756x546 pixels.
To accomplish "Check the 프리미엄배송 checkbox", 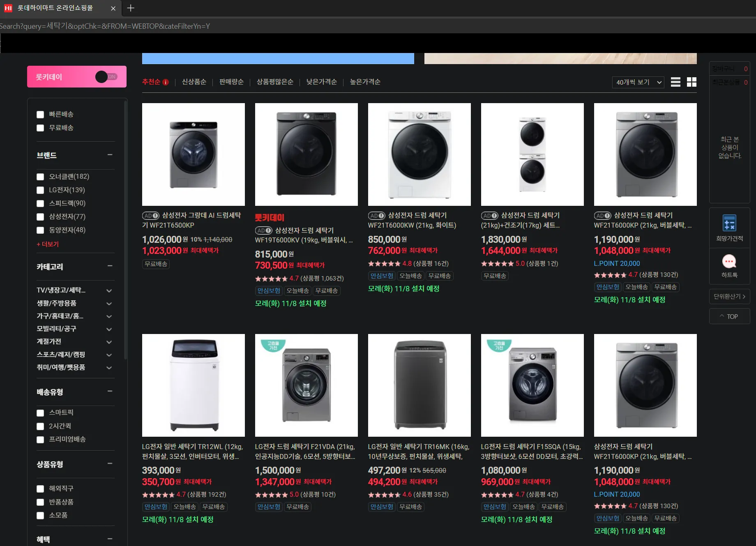I will tap(40, 440).
